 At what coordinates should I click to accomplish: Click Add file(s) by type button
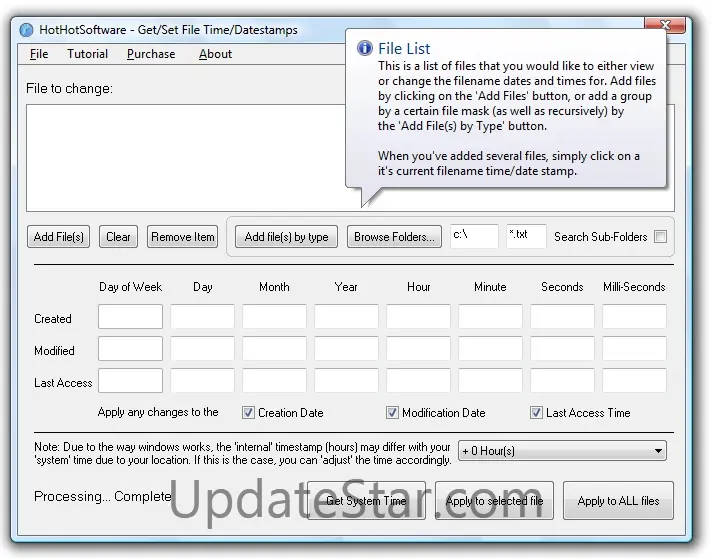pos(286,237)
